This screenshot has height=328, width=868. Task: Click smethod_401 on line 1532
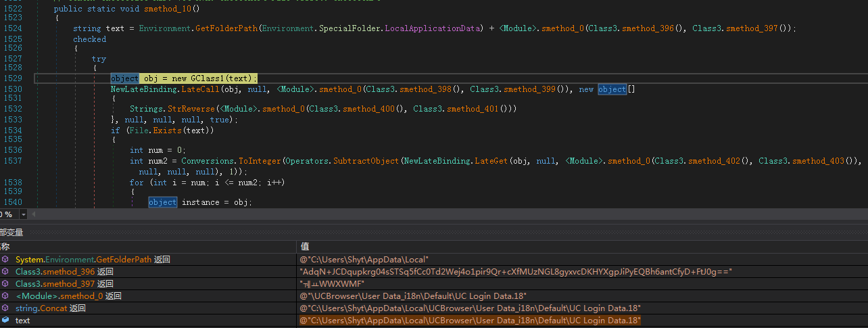pyautogui.click(x=473, y=108)
